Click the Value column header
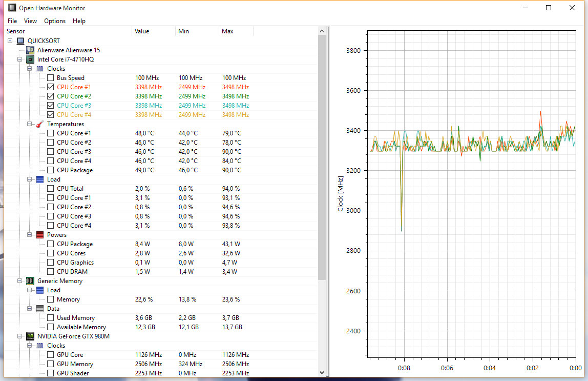This screenshot has width=588, height=381. pos(153,31)
